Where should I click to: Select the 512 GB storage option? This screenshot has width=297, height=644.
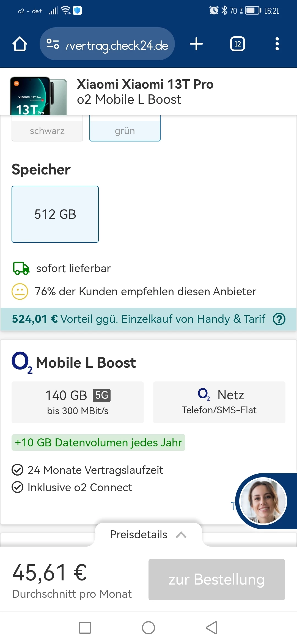55,214
